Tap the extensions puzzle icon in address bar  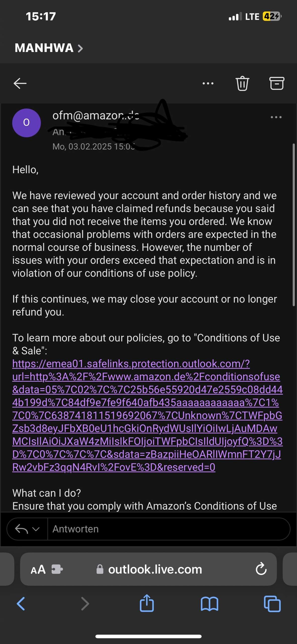[57, 569]
